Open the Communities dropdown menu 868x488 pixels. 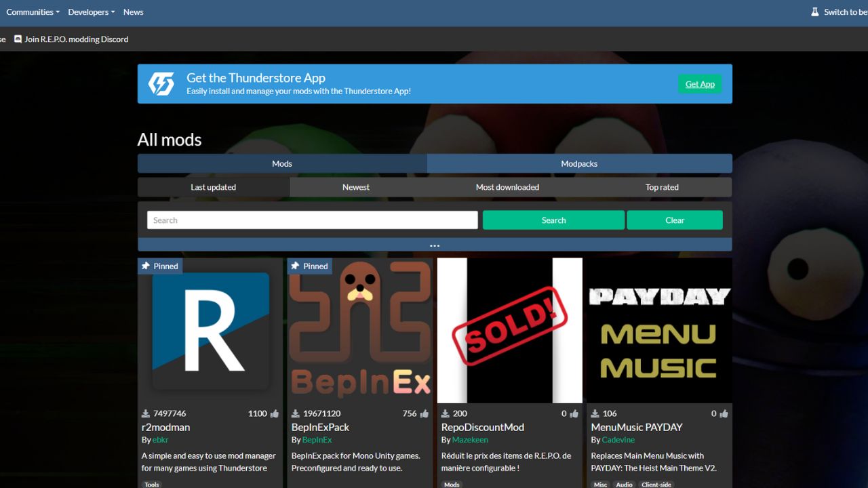tap(33, 12)
